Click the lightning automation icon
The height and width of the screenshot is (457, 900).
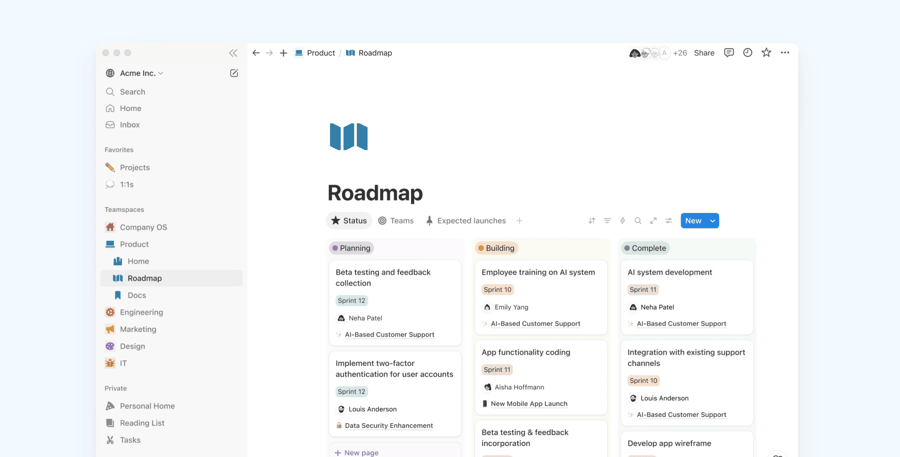tap(622, 220)
